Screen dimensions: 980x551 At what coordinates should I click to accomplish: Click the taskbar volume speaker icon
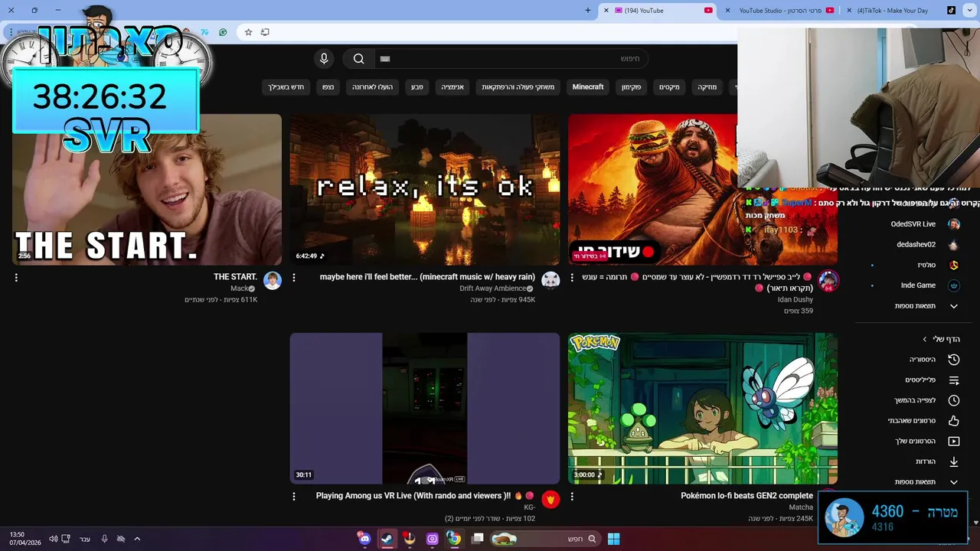(x=53, y=539)
